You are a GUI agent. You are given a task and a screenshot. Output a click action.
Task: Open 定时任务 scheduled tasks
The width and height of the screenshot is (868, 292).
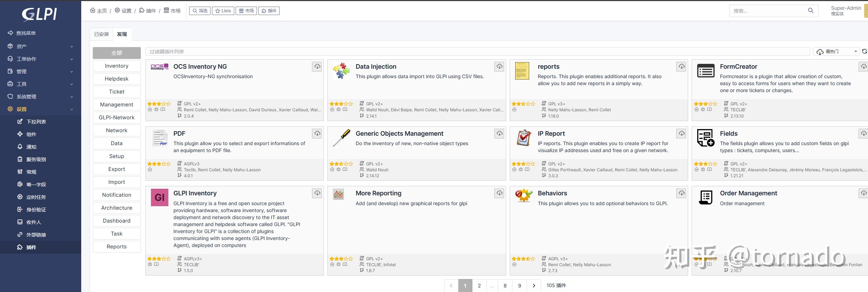click(36, 197)
